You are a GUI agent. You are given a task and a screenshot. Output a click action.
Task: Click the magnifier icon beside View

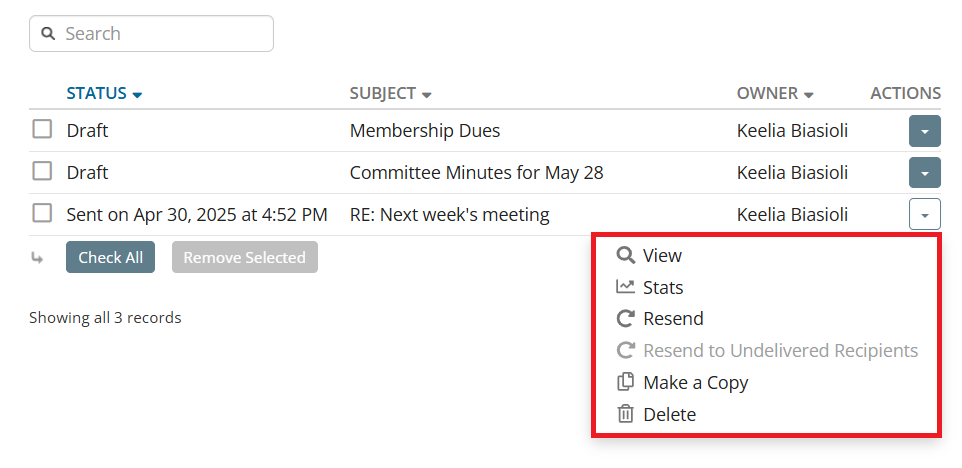coord(626,255)
